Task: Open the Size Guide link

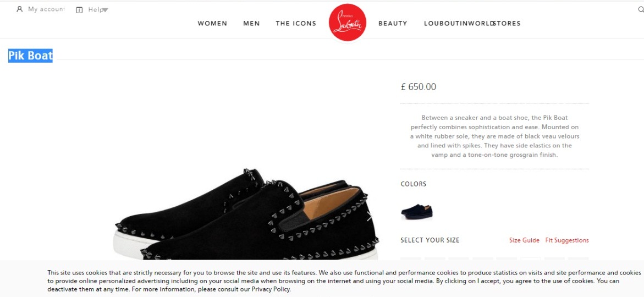Action: click(524, 240)
